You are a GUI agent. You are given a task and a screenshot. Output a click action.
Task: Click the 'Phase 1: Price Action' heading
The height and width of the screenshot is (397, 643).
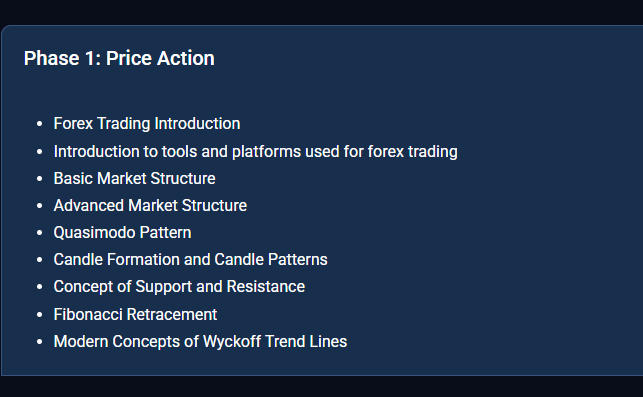(119, 58)
